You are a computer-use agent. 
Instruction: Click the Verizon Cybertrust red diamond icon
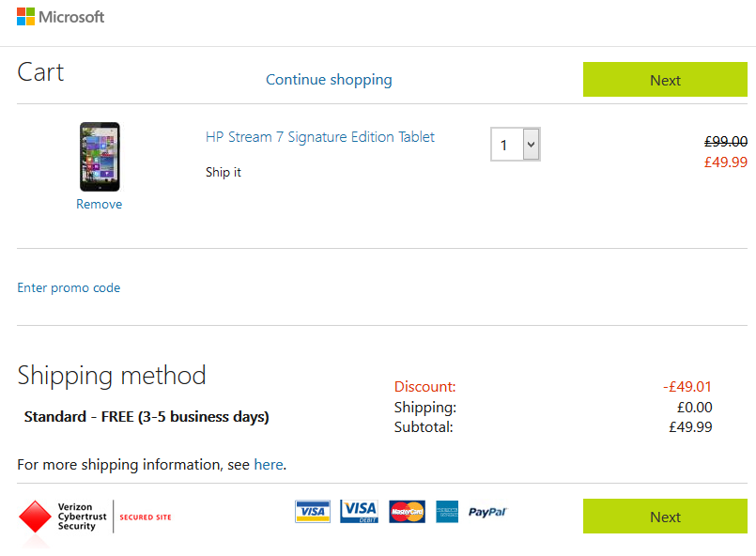pyautogui.click(x=35, y=517)
